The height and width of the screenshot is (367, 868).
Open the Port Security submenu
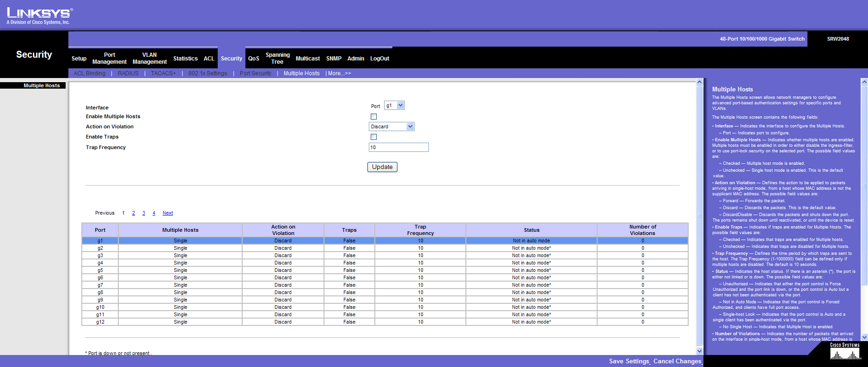pyautogui.click(x=255, y=73)
